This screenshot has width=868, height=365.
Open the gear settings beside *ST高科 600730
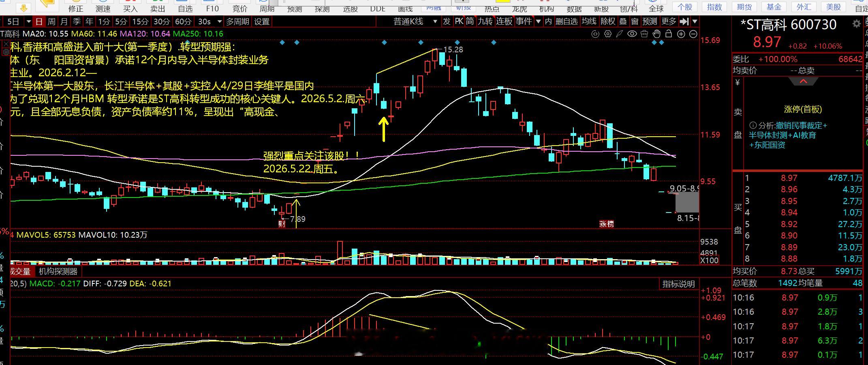coord(856,24)
